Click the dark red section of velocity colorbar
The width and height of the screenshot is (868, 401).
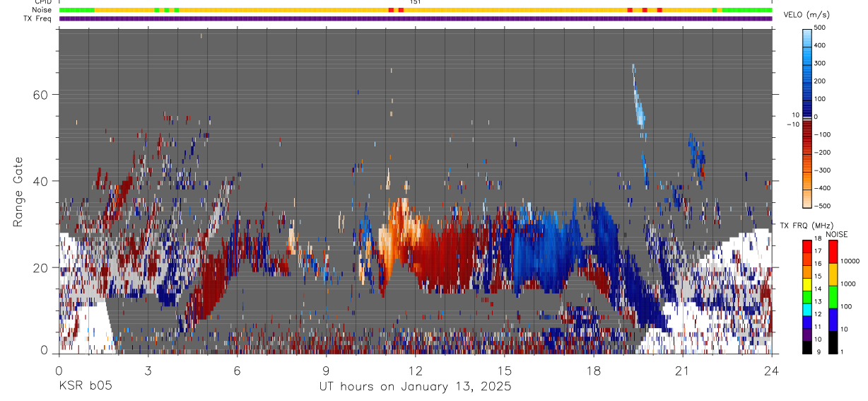pyautogui.click(x=807, y=129)
